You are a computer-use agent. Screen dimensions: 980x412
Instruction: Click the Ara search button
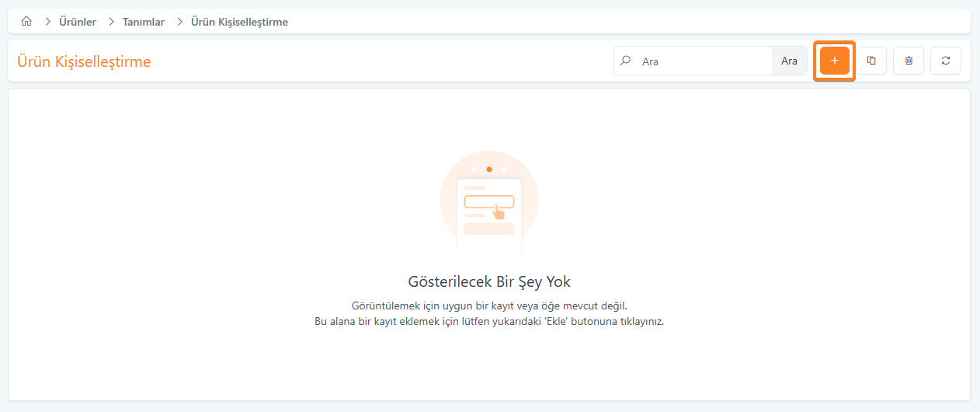[789, 61]
